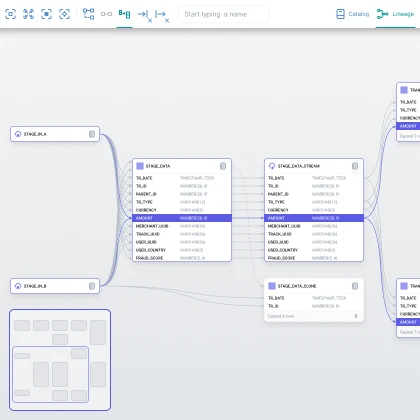Click the diamond center-selection icon in toolbar
Viewport: 420px width, 420px height.
(x=64, y=14)
